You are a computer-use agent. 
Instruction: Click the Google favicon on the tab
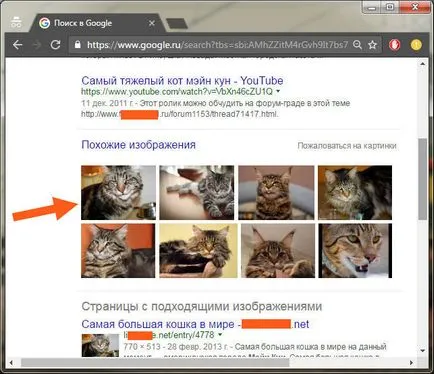44,23
